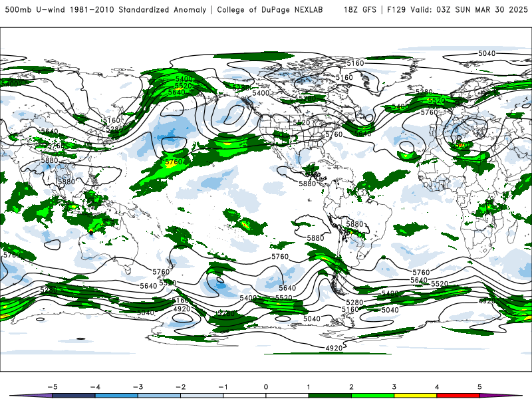The width and height of the screenshot is (532, 399).
Task: Click the "Valid: 03Z SUN MAR 30 2025" text
Action: (469, 9)
